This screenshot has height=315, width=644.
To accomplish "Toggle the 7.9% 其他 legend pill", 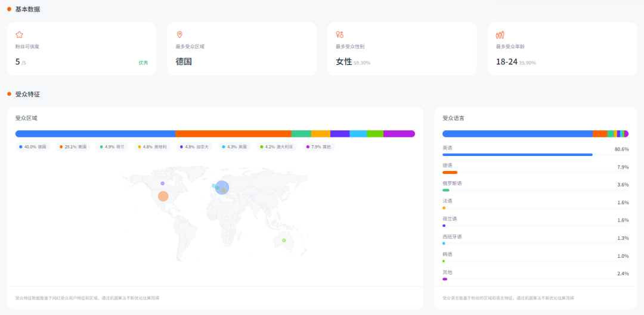I will tap(318, 147).
